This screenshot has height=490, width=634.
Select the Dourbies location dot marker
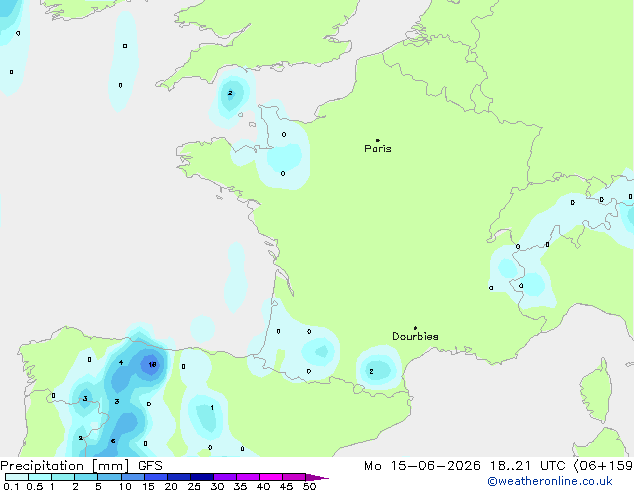click(x=415, y=328)
